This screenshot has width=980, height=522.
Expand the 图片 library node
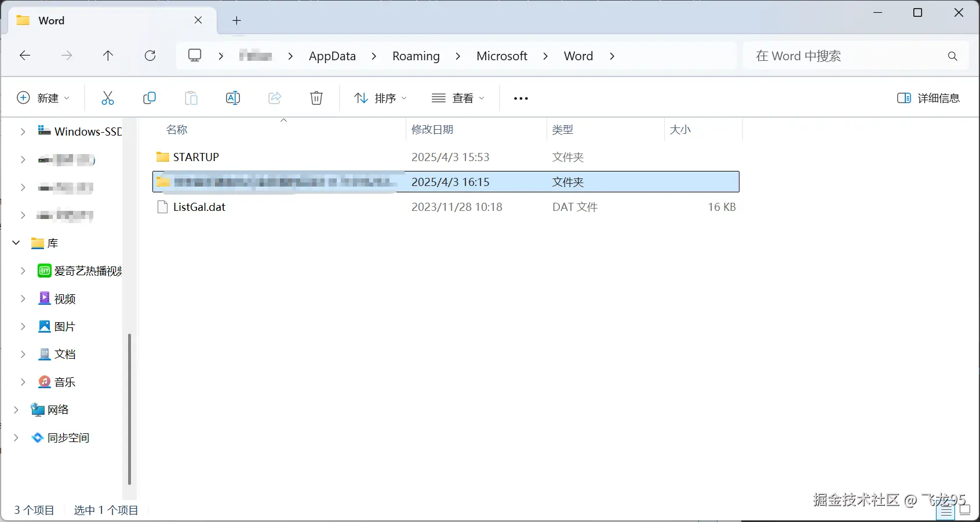(x=23, y=326)
